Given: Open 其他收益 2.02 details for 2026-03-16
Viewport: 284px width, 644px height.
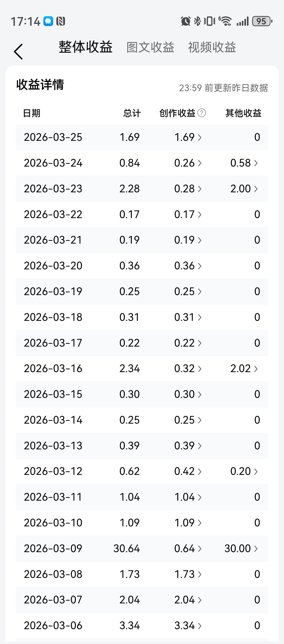Looking at the screenshot, I should pos(244,368).
